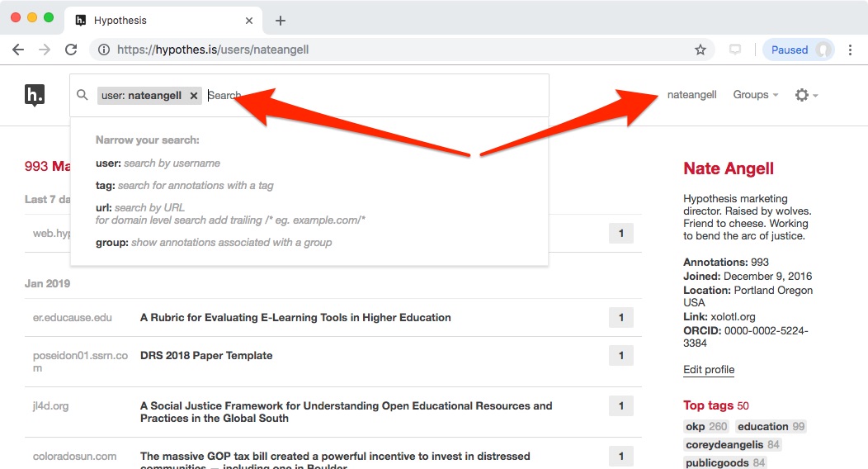This screenshot has height=469, width=868.
Task: Open a new browser tab
Action: point(281,20)
